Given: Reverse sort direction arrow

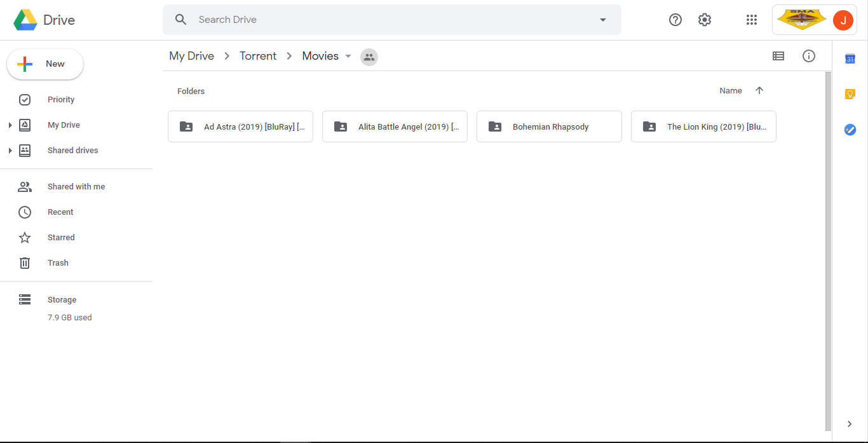Looking at the screenshot, I should click(759, 91).
